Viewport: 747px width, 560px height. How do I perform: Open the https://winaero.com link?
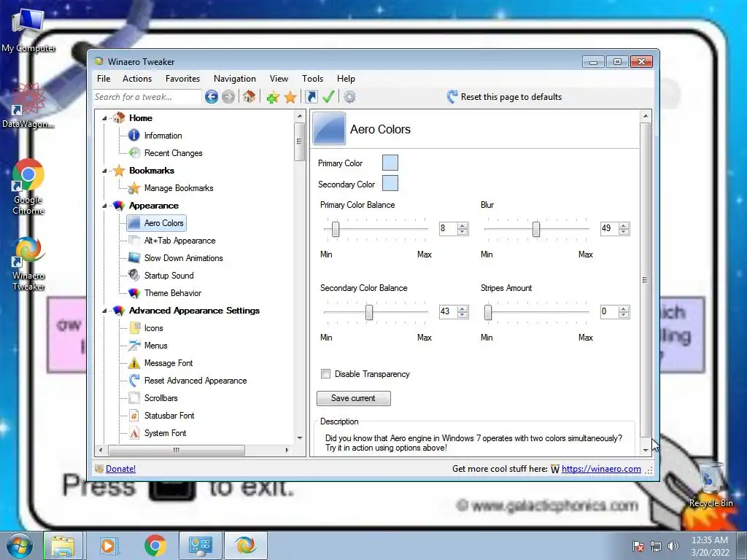coord(601,469)
